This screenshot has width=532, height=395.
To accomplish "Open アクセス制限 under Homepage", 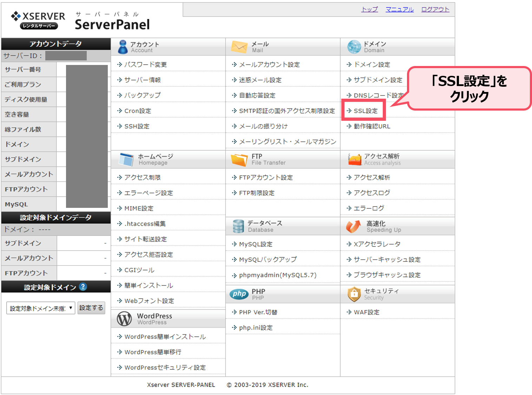I will 143,178.
